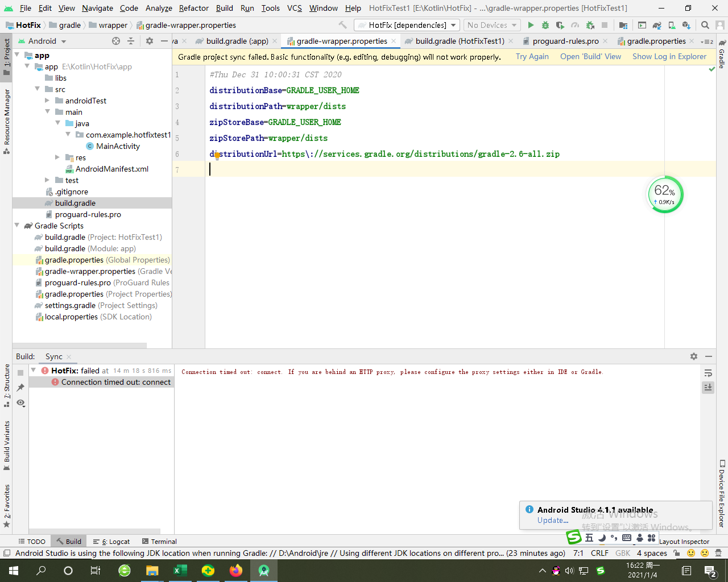Open the VCS menu
The height and width of the screenshot is (582, 728).
click(295, 8)
